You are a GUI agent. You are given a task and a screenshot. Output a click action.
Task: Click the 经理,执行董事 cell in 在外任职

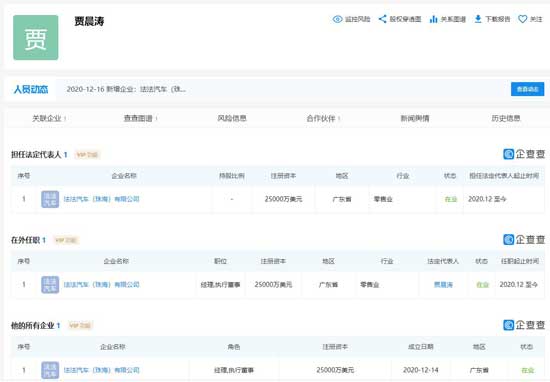220,284
